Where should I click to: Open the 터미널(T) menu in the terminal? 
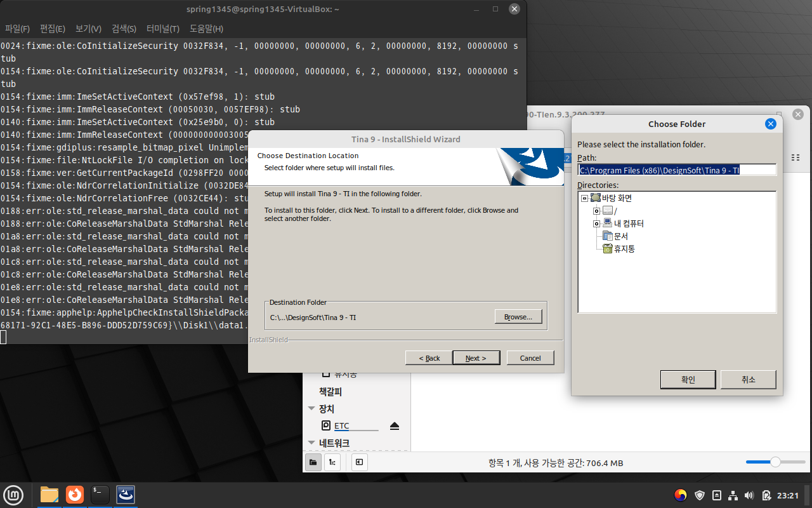click(x=163, y=29)
